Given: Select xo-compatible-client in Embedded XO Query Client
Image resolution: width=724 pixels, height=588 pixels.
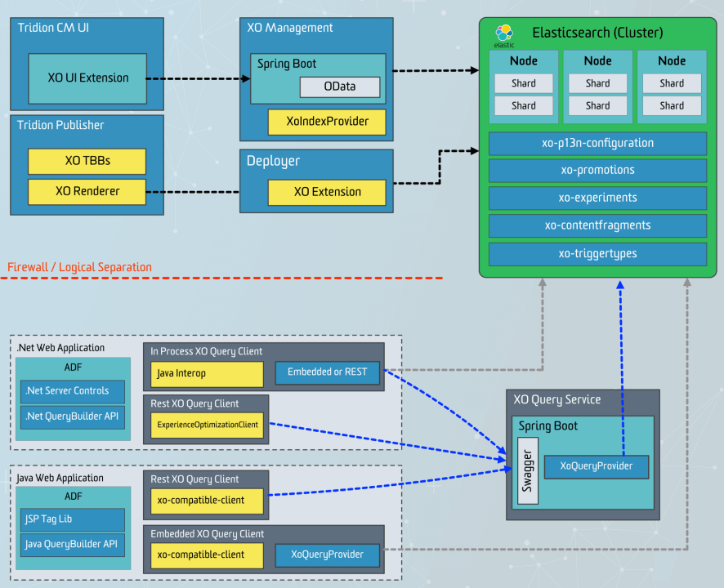Looking at the screenshot, I should click(x=207, y=555).
